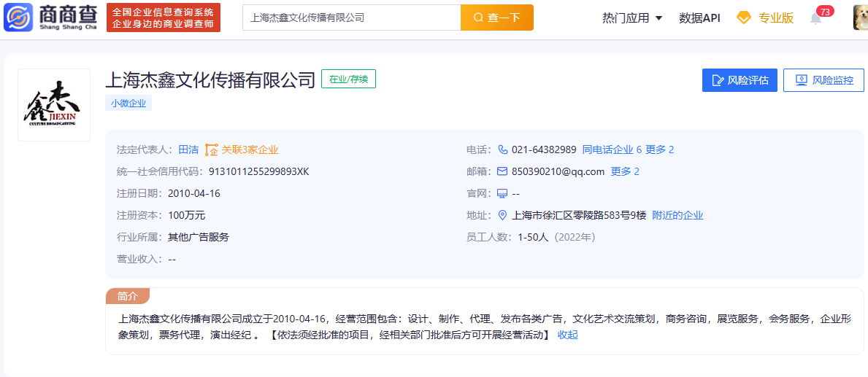The image size is (868, 377).
Task: Click the industry value 其他广告服务
Action: 199,237
